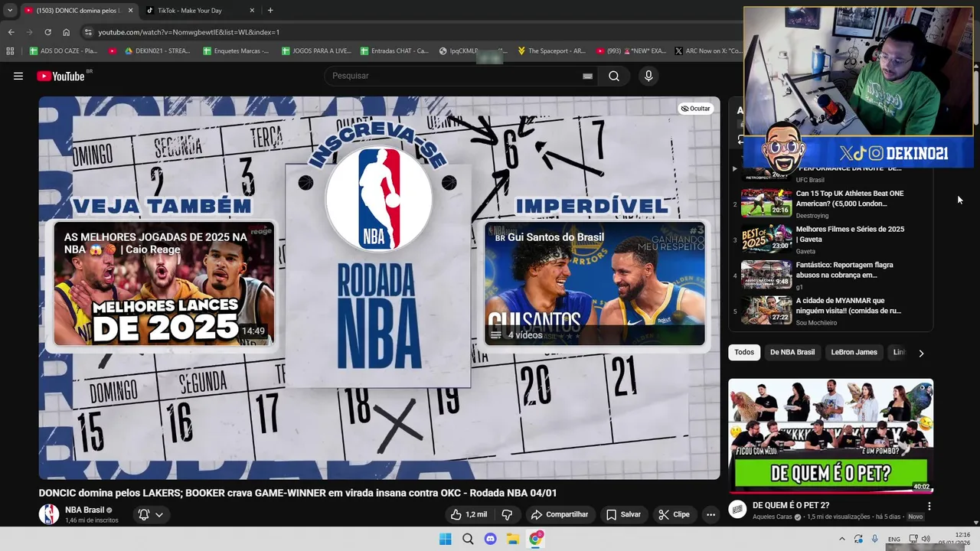Open the YouTube hamburger guide menu
Viewport: 980px width, 551px height.
(x=18, y=76)
